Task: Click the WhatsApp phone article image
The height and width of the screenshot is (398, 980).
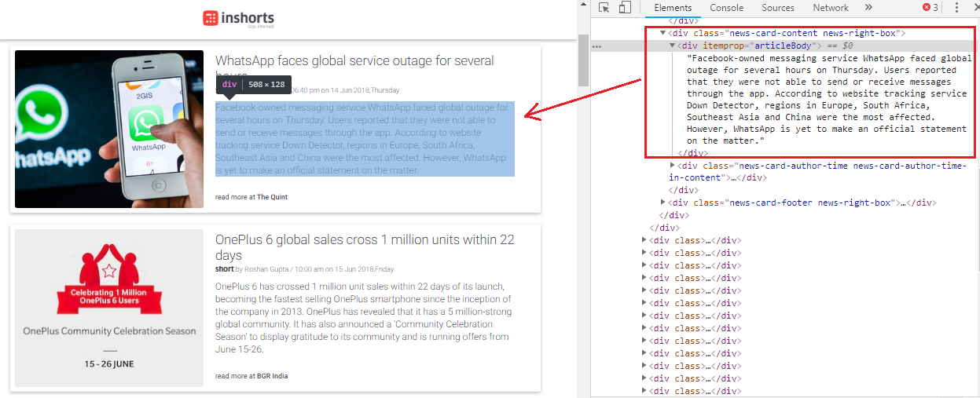Action: [109, 130]
